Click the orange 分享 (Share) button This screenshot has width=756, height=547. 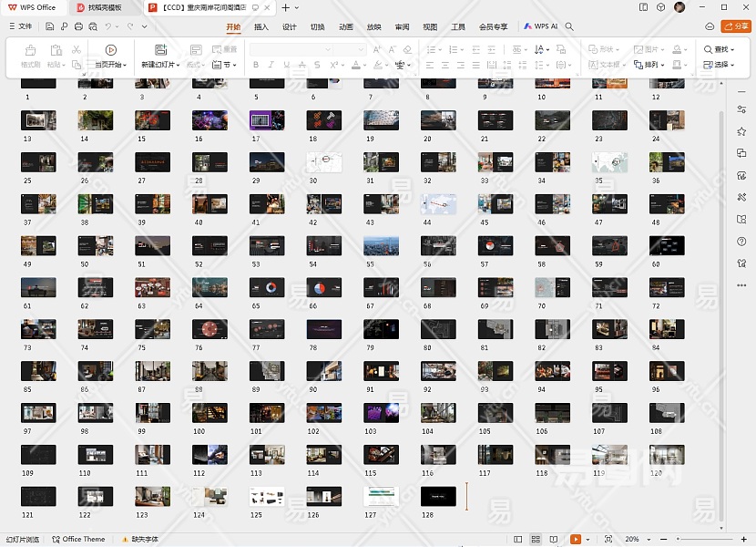(735, 27)
